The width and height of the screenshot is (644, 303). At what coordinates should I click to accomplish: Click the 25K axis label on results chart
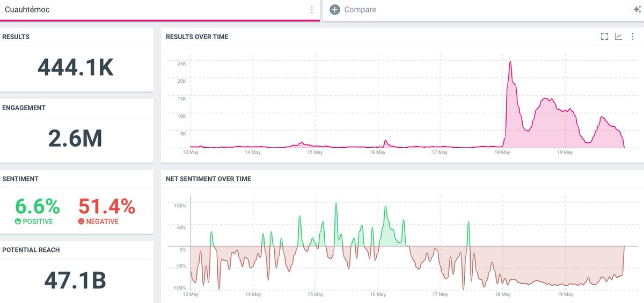click(182, 63)
